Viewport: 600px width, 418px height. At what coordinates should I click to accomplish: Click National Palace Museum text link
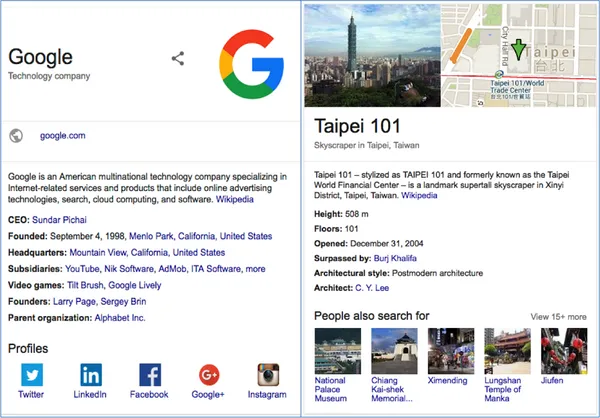click(331, 389)
